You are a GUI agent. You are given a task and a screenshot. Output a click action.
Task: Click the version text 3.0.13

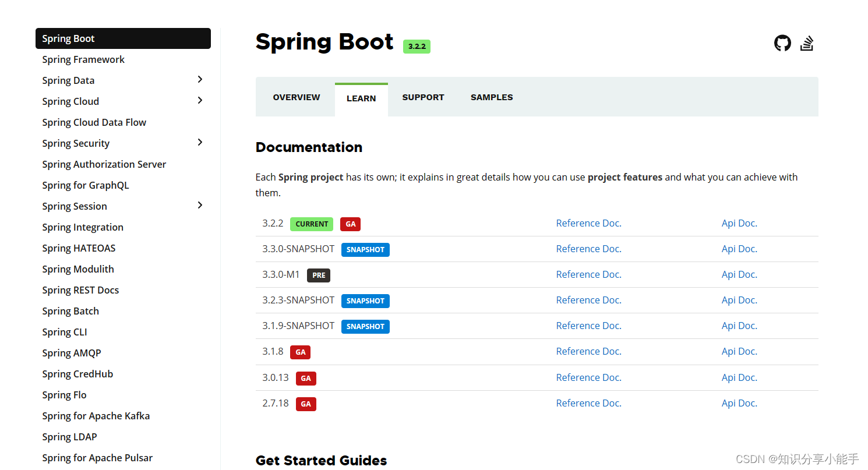point(276,377)
